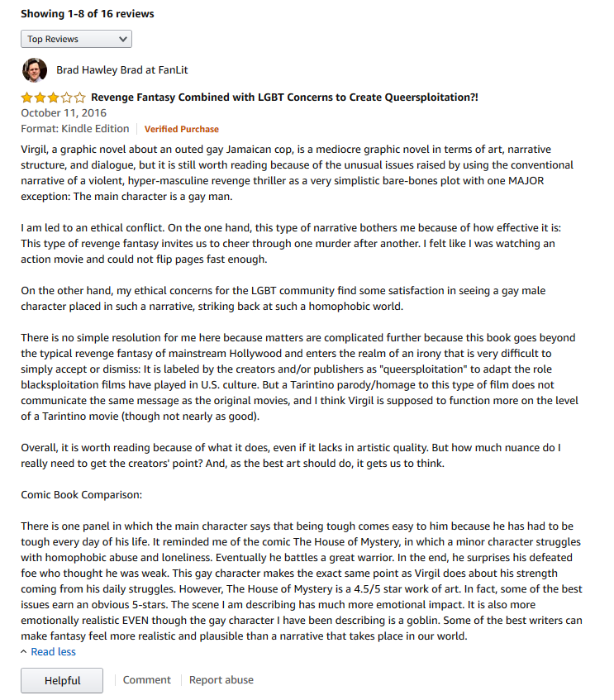The image size is (614, 700).
Task: Visit reviewer Brad Hawley's profile name
Action: coord(122,70)
